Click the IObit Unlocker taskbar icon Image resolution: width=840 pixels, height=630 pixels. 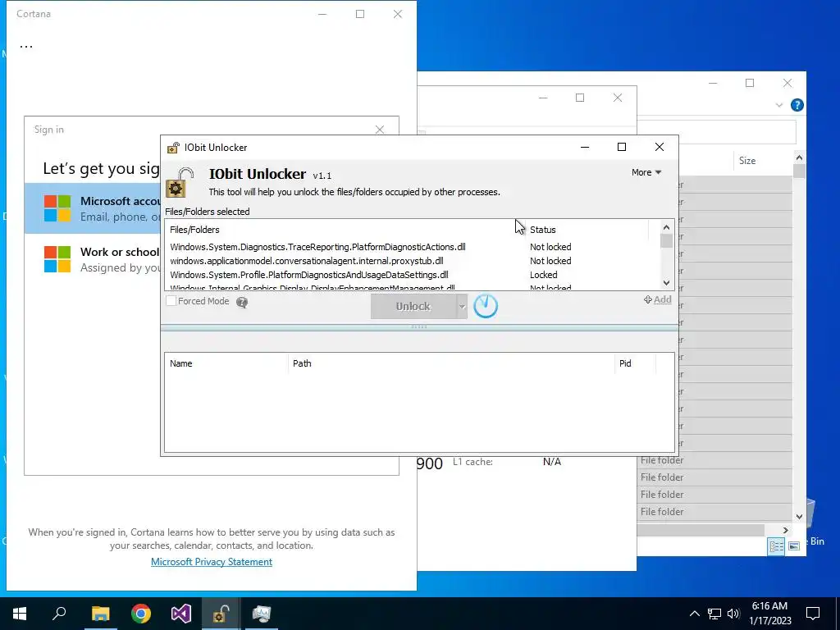221,614
